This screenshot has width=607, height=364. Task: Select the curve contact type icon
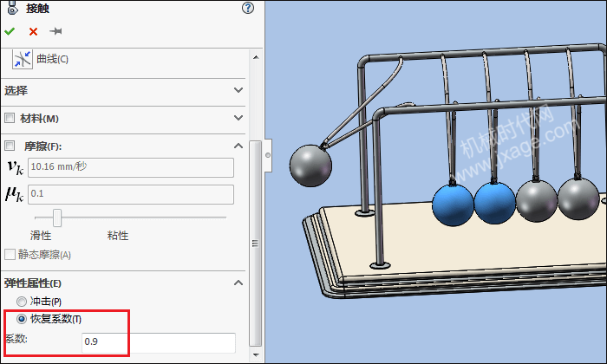pos(23,59)
